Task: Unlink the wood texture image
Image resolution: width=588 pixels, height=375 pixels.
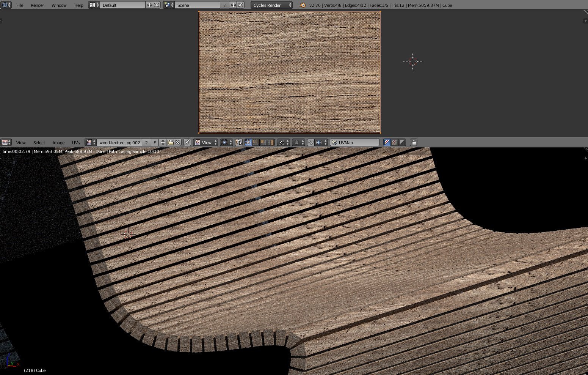Action: pyautogui.click(x=177, y=142)
